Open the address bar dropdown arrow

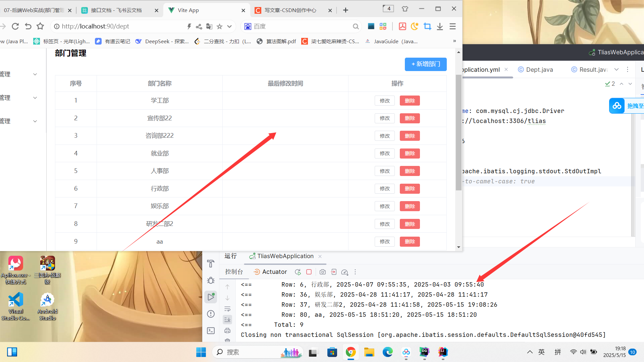[229, 26]
